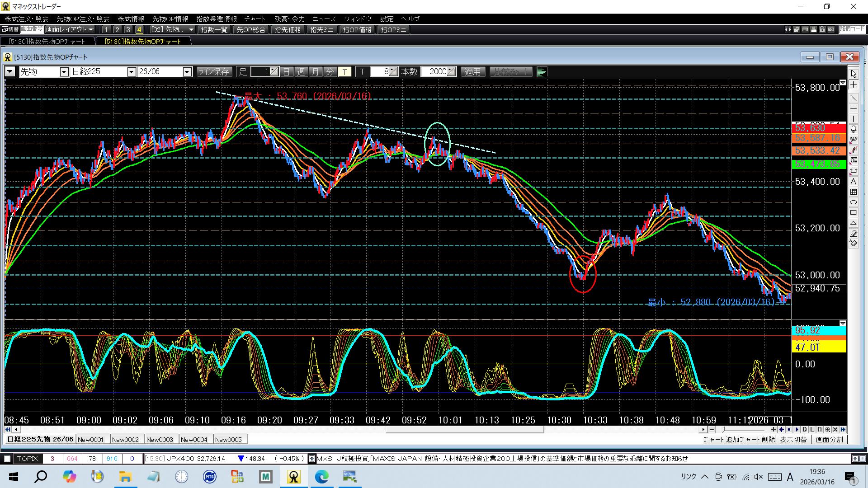Click the ライン保存 button
The image size is (868, 488).
point(214,72)
